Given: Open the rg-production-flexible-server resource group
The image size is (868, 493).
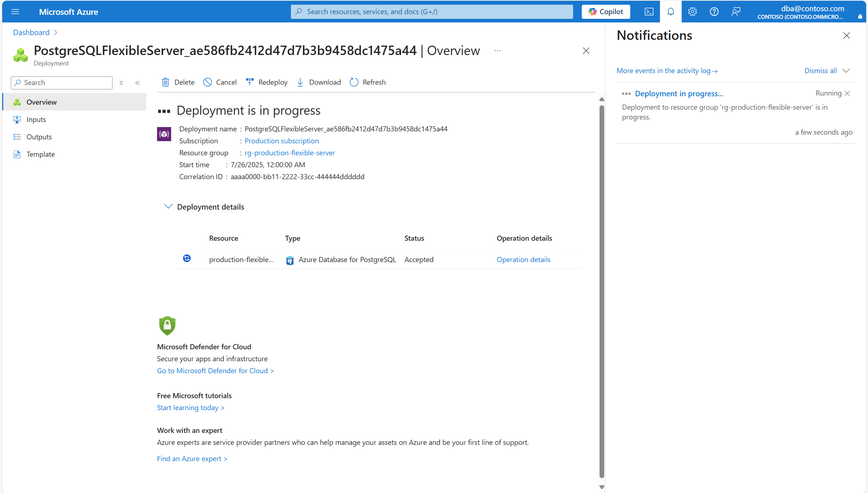Looking at the screenshot, I should point(289,152).
